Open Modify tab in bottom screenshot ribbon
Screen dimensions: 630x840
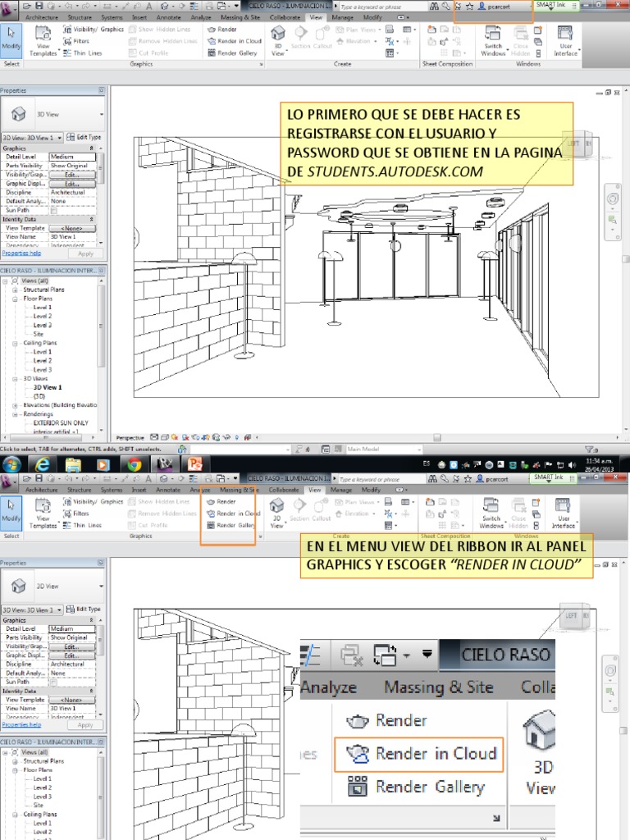(371, 490)
